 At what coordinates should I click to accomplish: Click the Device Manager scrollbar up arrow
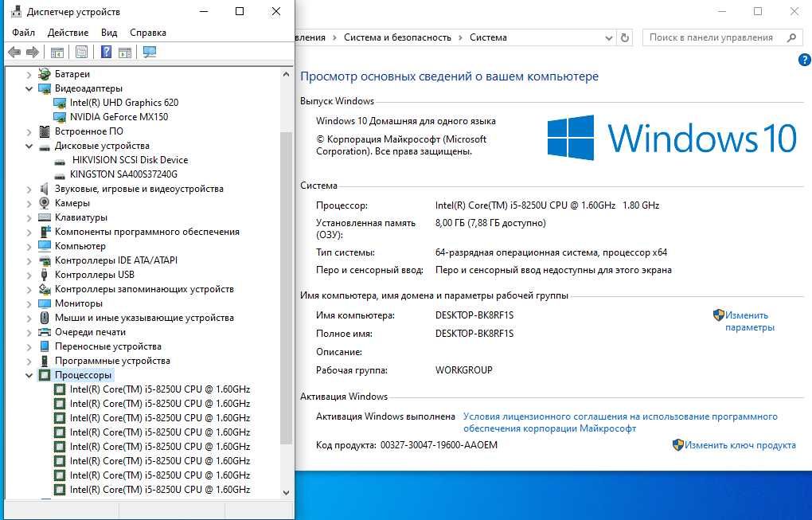[x=286, y=75]
